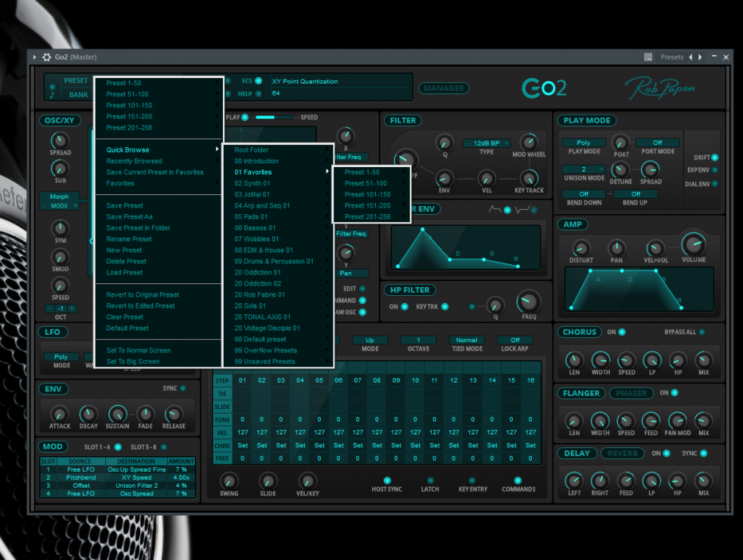Click the XY SPEED slider beside PLAY
Screen dimensions: 743x560
[x=274, y=117]
